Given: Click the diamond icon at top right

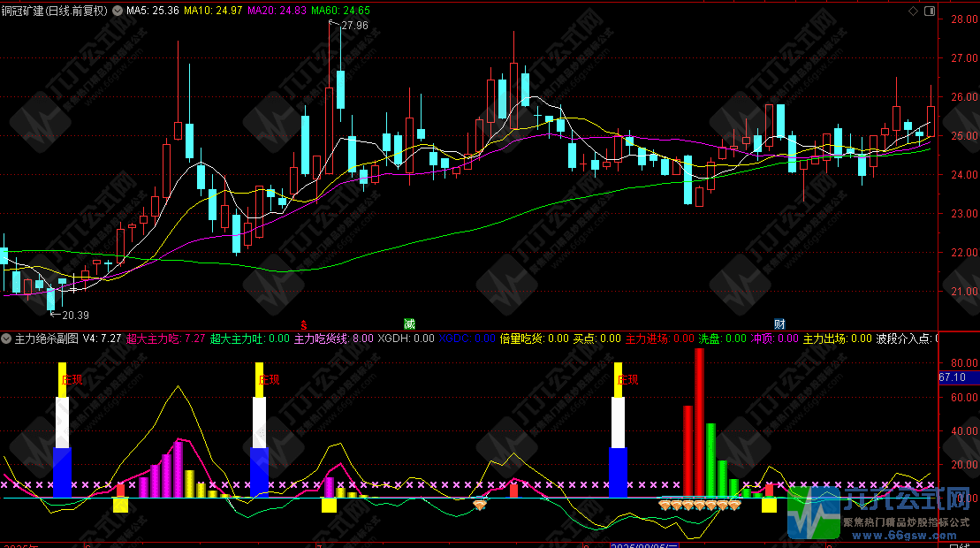Looking at the screenshot, I should click(x=913, y=11).
